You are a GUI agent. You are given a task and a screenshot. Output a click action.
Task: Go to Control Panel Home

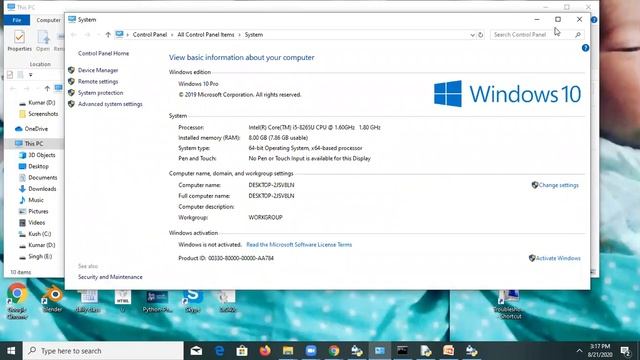(x=103, y=53)
